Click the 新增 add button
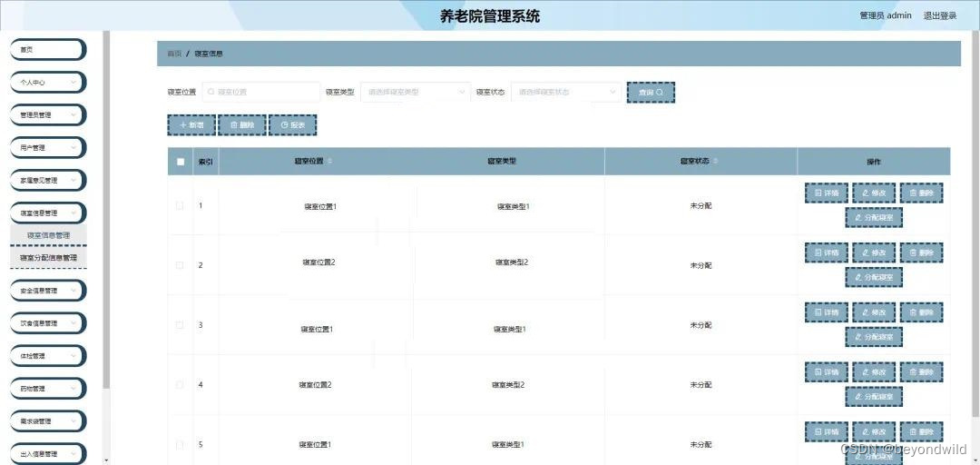The height and width of the screenshot is (465, 980). [191, 125]
